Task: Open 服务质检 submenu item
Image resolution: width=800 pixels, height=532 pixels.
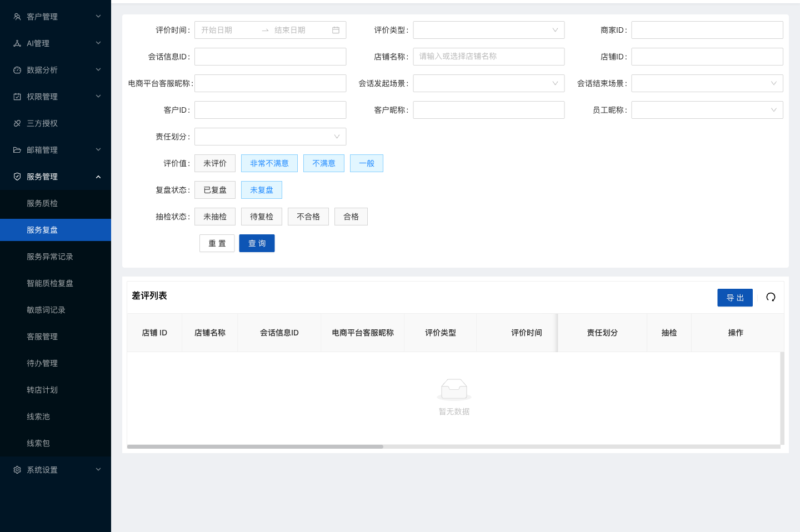Action: 56,203
